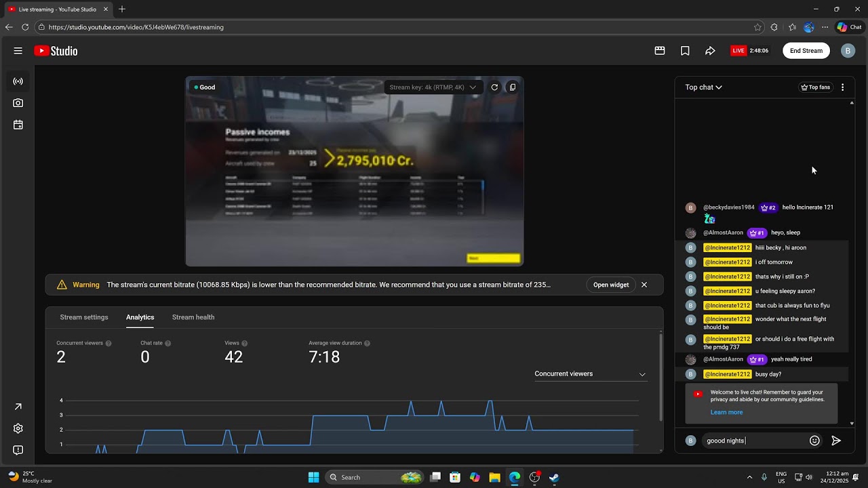The width and height of the screenshot is (868, 488).
Task: Open File Explorer from the taskbar
Action: pos(494,477)
